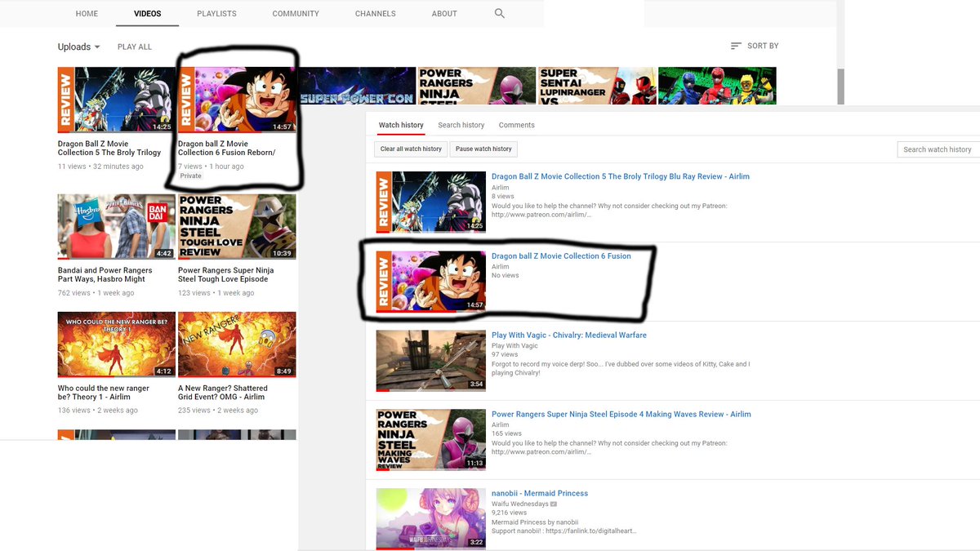The height and width of the screenshot is (551, 980).
Task: Click 'nanobii - Mermaid Princess' history title
Action: pos(540,493)
